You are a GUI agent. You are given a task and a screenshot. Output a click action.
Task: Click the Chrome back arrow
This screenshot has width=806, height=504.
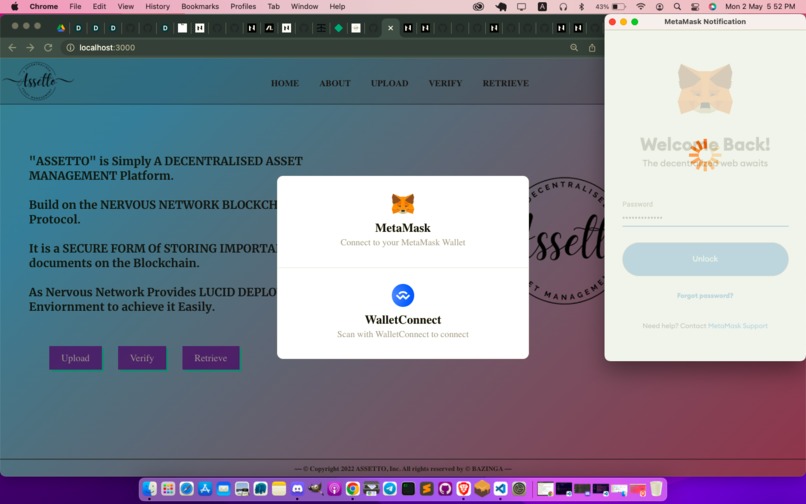pyautogui.click(x=12, y=47)
